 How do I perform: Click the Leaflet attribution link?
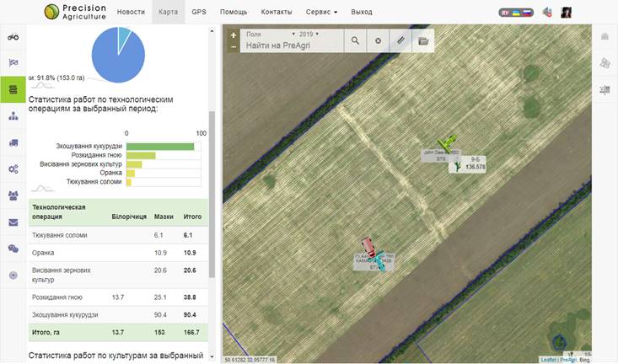(x=550, y=360)
